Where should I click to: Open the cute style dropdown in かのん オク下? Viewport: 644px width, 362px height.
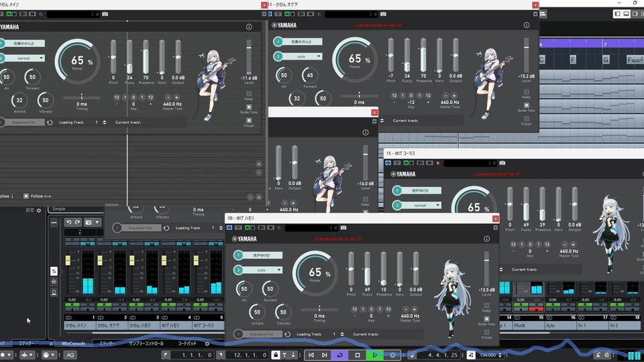click(301, 56)
